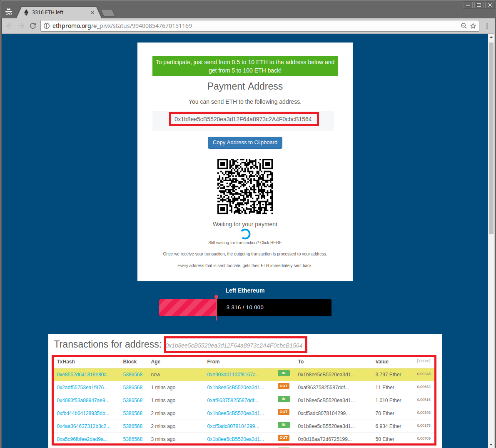Click the OUT badge on 50 Ether row
The width and height of the screenshot is (496, 448).
click(x=284, y=438)
